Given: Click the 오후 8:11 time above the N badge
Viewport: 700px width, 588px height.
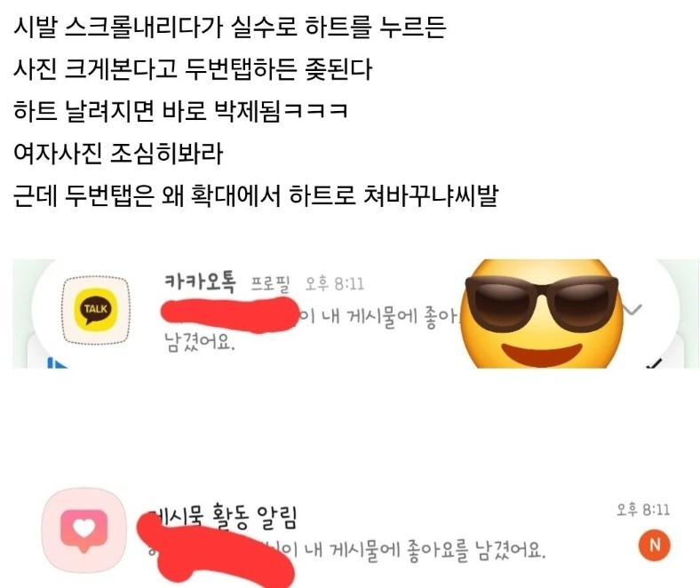Looking at the screenshot, I should (643, 510).
